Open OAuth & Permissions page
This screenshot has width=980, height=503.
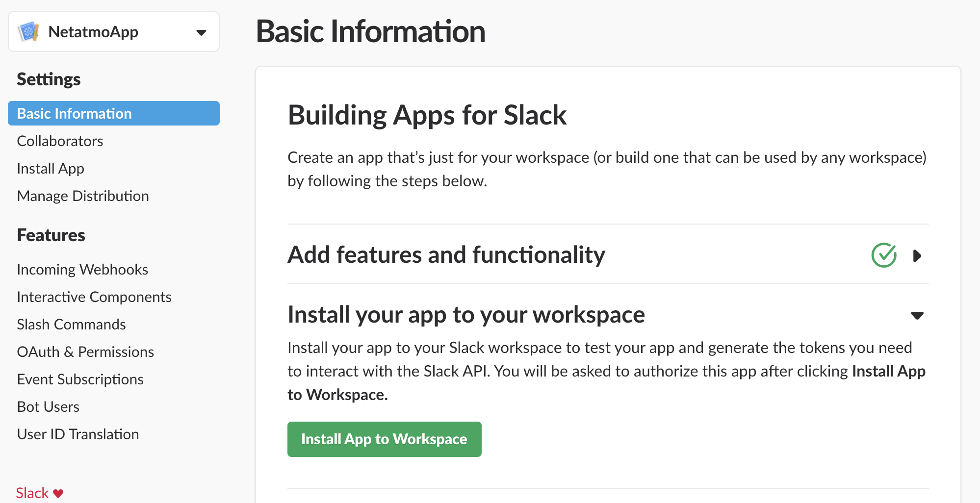[x=85, y=352]
